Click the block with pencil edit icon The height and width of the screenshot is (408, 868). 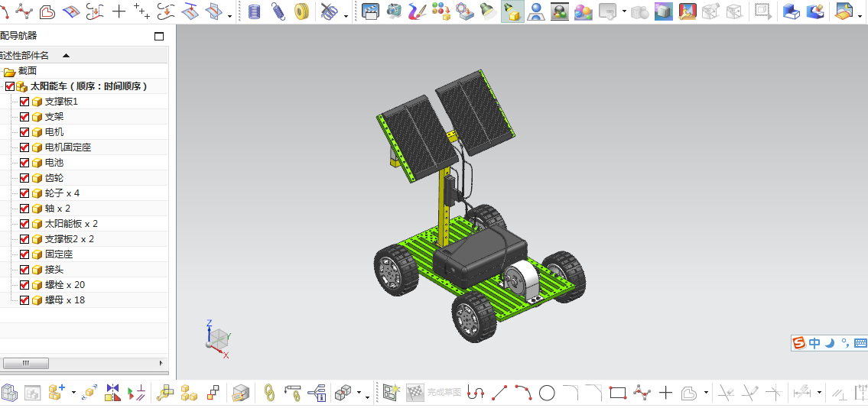(815, 11)
